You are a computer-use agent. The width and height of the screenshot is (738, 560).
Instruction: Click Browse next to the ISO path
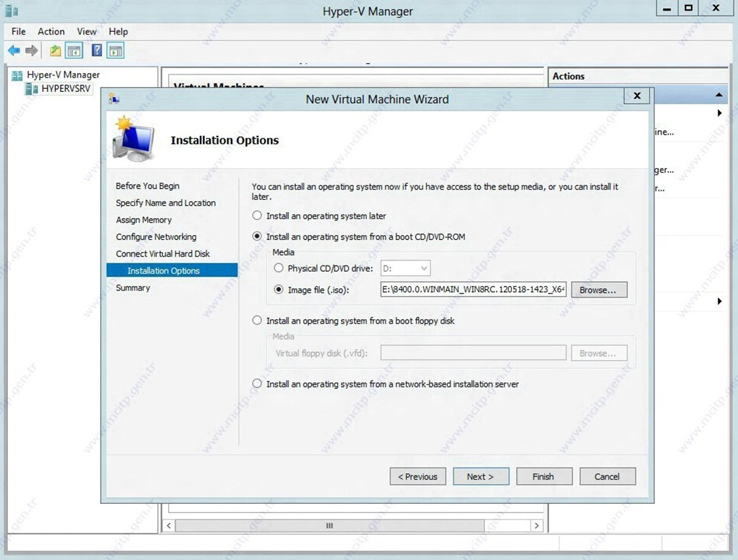(x=599, y=290)
